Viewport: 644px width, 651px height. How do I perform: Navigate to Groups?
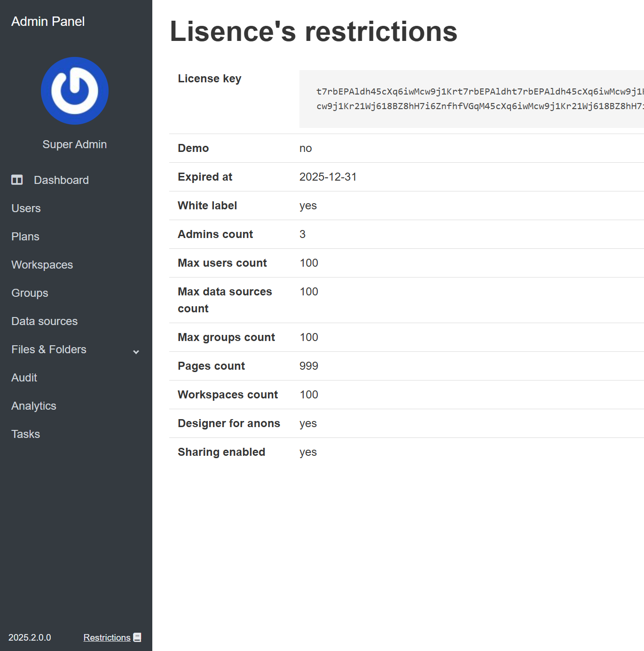point(30,293)
